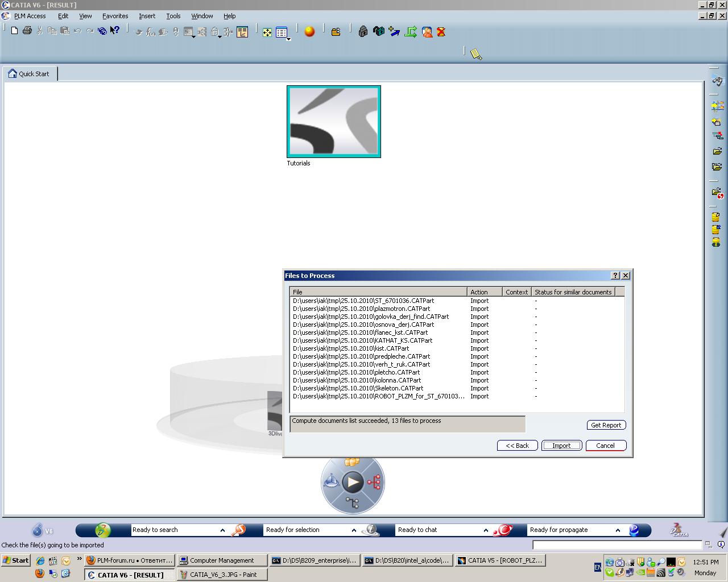Click the graph chart toolbar icon

coord(242,32)
